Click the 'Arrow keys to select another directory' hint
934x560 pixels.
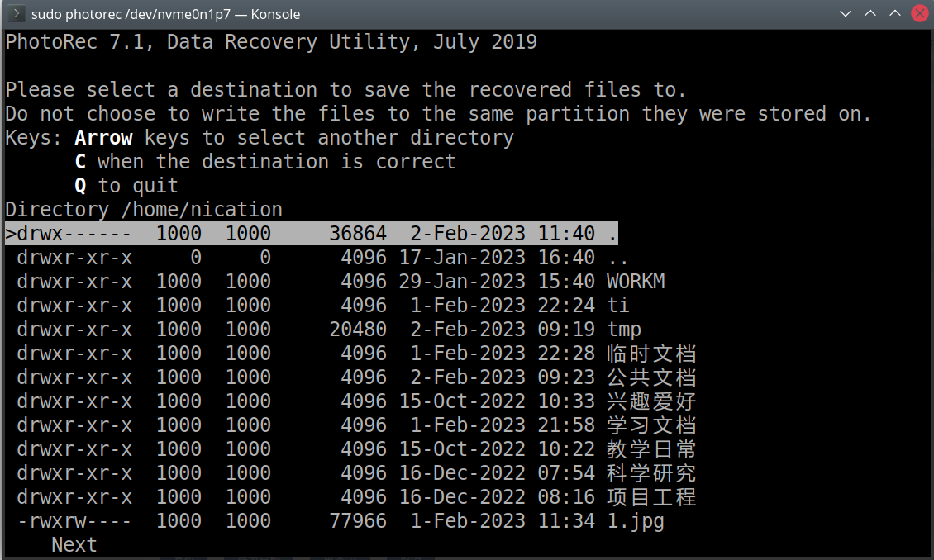[294, 137]
